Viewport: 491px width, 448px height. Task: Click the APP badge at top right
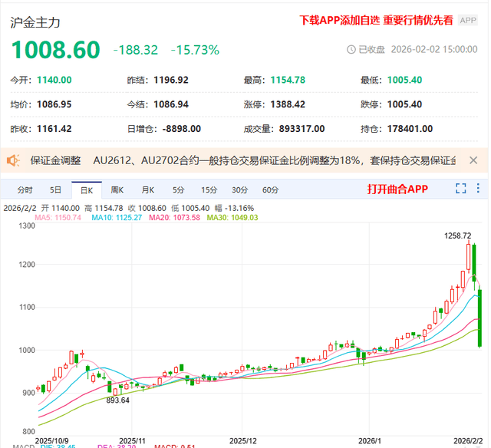(x=467, y=21)
